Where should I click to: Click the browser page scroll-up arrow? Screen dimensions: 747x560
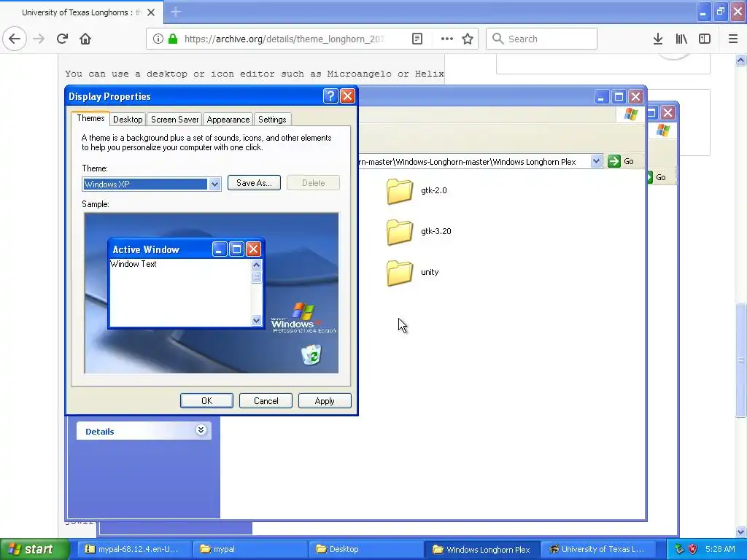741,60
